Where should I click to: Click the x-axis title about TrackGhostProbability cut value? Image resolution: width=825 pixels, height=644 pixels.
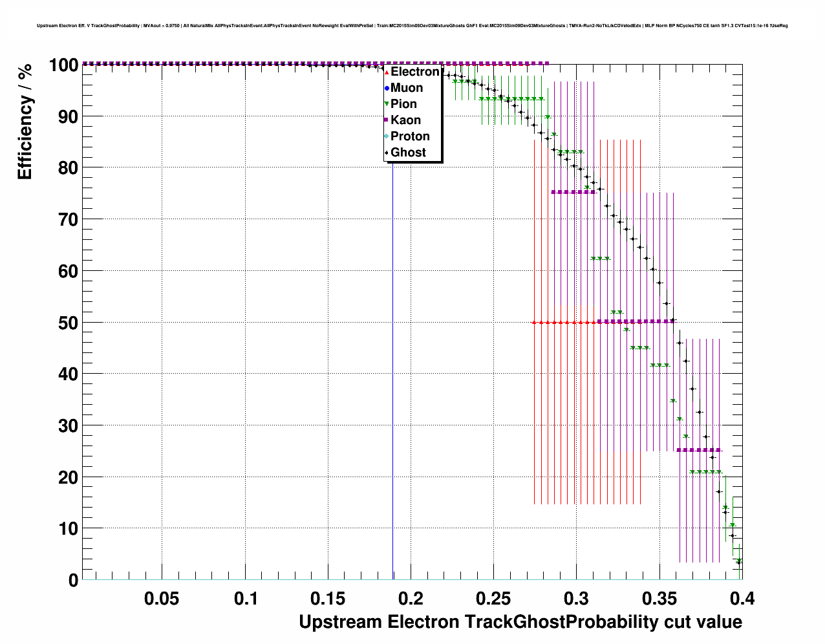tap(520, 622)
